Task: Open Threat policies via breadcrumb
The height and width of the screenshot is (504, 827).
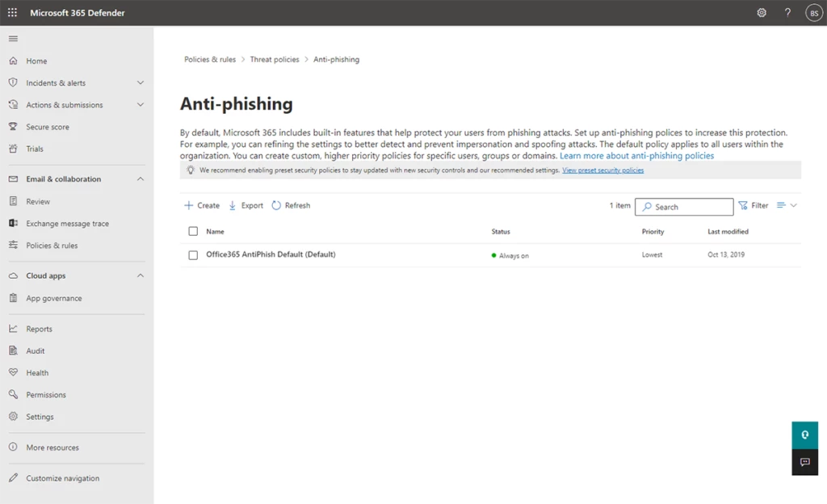Action: point(274,59)
